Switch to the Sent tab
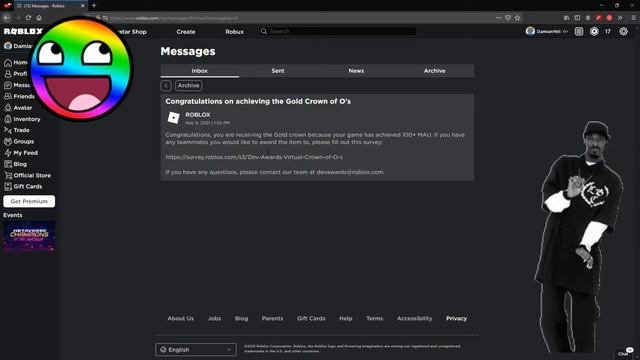The image size is (640, 360). (x=278, y=71)
